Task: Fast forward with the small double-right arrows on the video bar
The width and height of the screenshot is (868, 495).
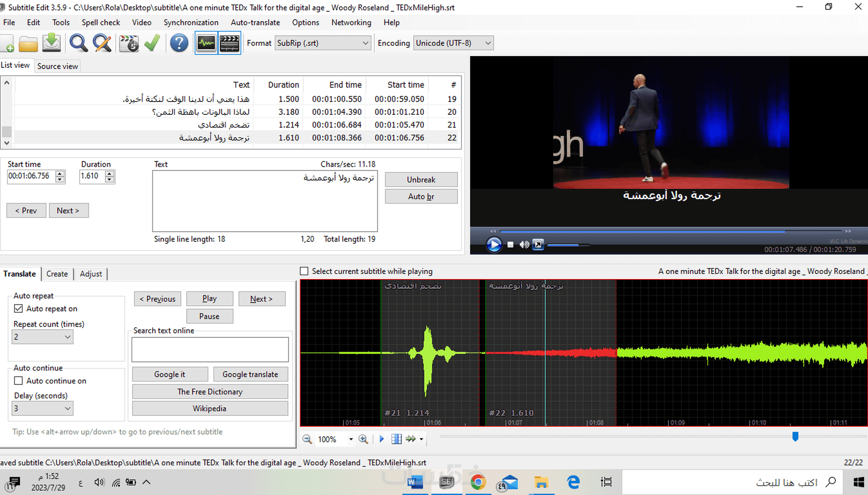Action: coord(848,231)
